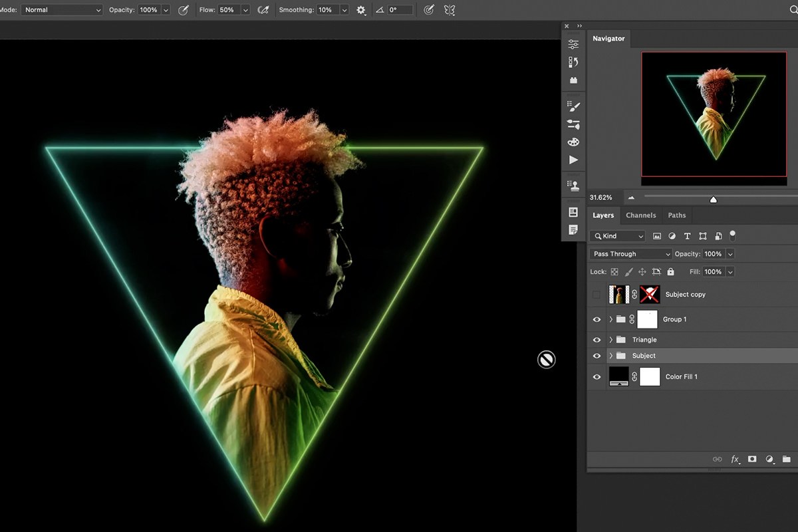Image resolution: width=798 pixels, height=532 pixels.
Task: Toggle pressure for size icon
Action: point(429,10)
